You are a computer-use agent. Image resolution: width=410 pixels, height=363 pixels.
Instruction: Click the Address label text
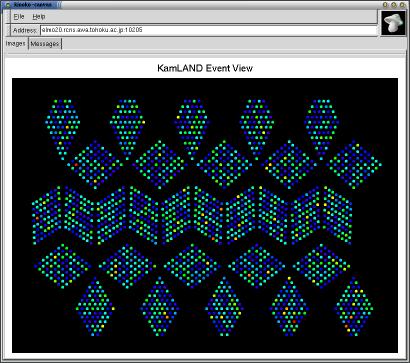coord(25,30)
